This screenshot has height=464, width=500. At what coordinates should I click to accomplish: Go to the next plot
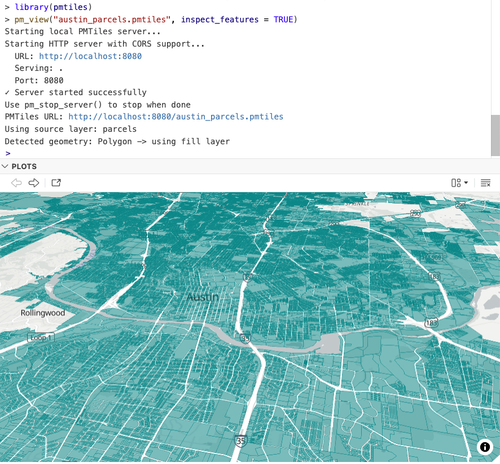(34, 183)
